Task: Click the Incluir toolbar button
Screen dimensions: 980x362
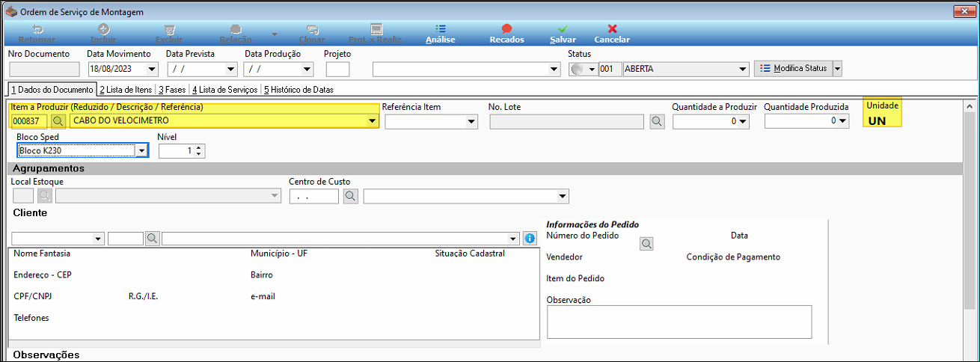Action: [x=103, y=34]
